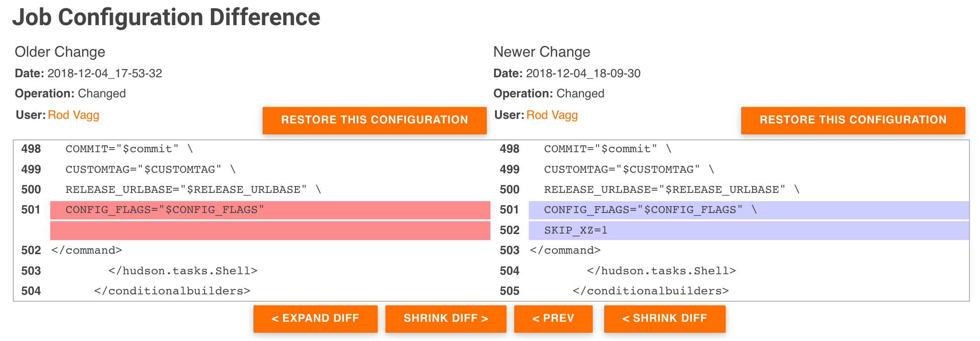
Task: Click the SHRINK DIFF > button
Action: pos(446,319)
